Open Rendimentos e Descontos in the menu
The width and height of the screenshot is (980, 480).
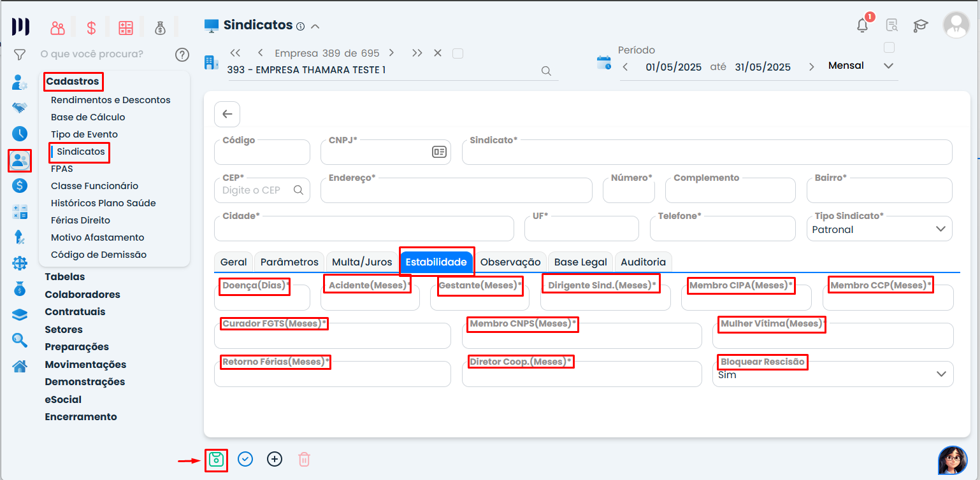(x=111, y=100)
